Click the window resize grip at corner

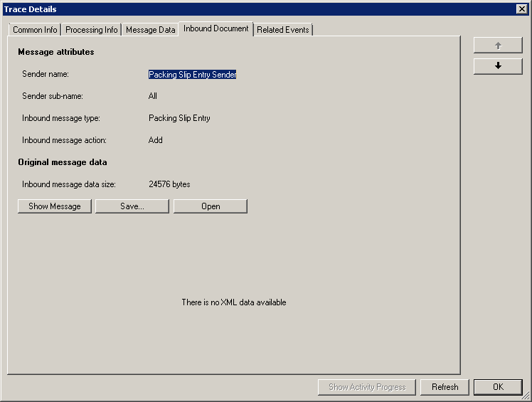coord(526,396)
